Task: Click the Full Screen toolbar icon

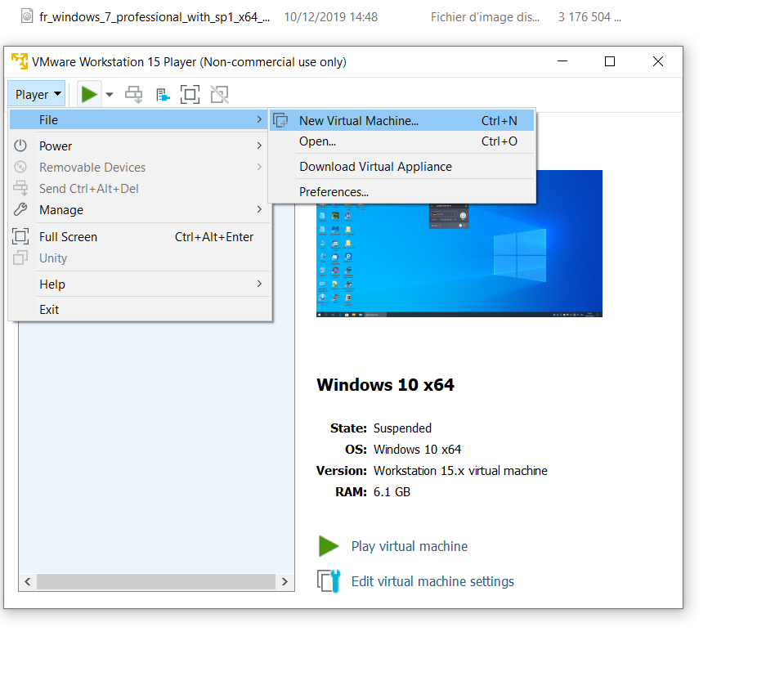Action: click(x=190, y=94)
